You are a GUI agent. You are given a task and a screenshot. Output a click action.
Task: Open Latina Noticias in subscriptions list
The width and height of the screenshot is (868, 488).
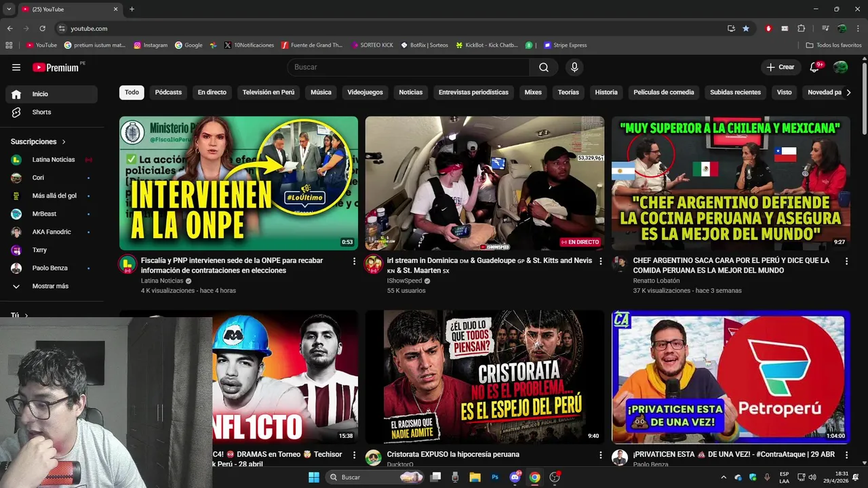coord(52,159)
